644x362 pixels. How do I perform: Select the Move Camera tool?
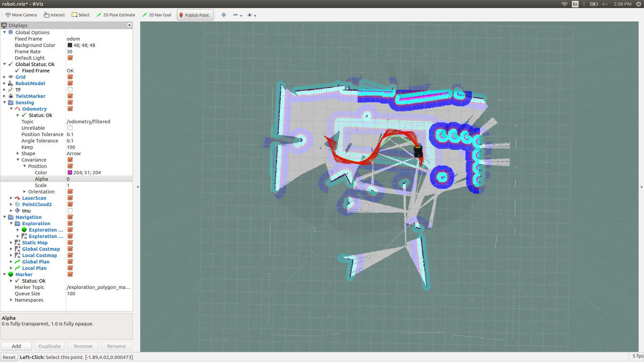[x=21, y=15]
